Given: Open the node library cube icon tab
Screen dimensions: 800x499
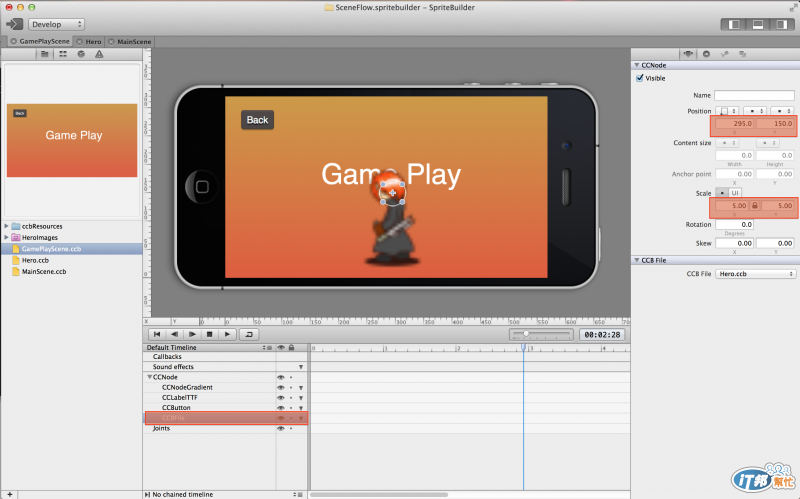Looking at the screenshot, I should pyautogui.click(x=81, y=54).
